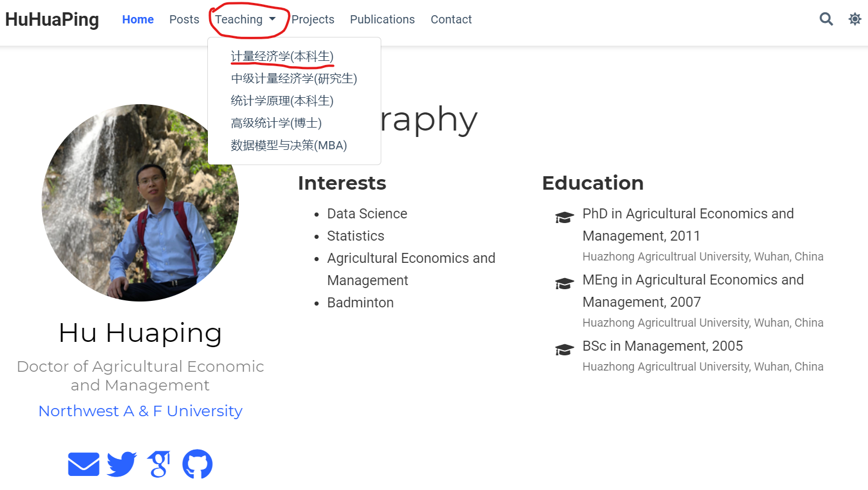Open the Projects page
This screenshot has width=868, height=490.
313,19
